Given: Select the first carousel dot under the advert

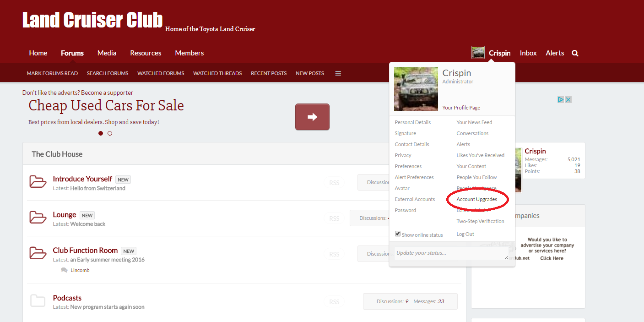Looking at the screenshot, I should pyautogui.click(x=101, y=133).
